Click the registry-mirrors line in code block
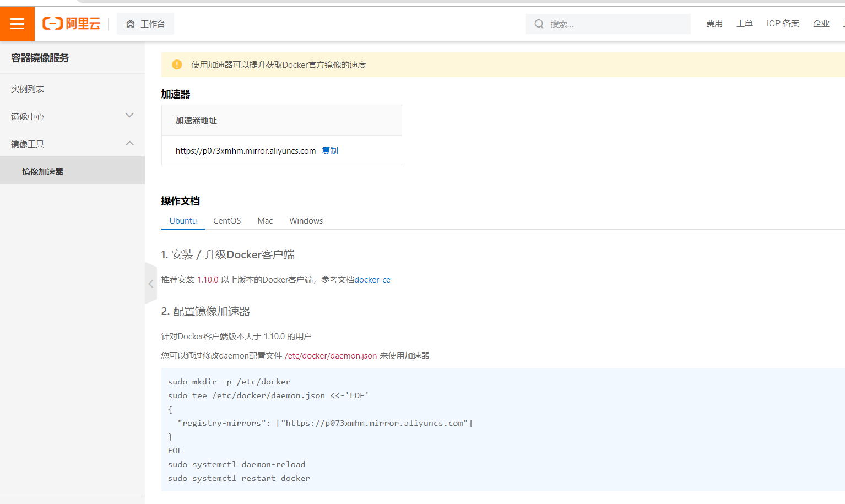The width and height of the screenshot is (845, 504). tap(325, 423)
